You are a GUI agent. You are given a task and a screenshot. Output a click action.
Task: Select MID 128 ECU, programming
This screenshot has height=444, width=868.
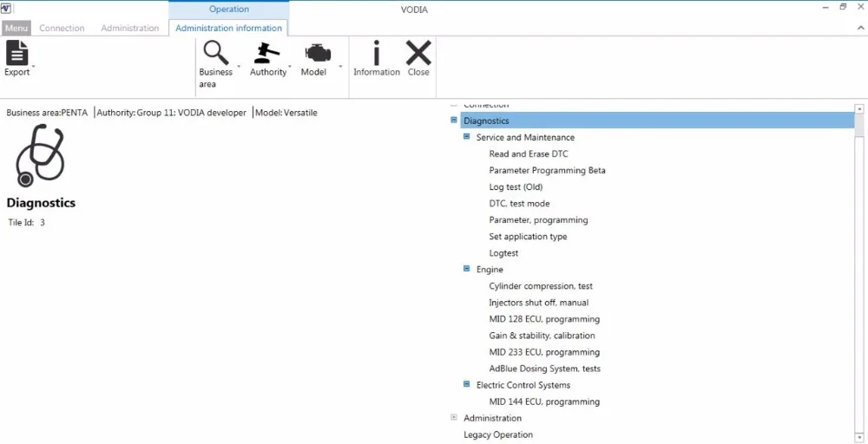[544, 319]
